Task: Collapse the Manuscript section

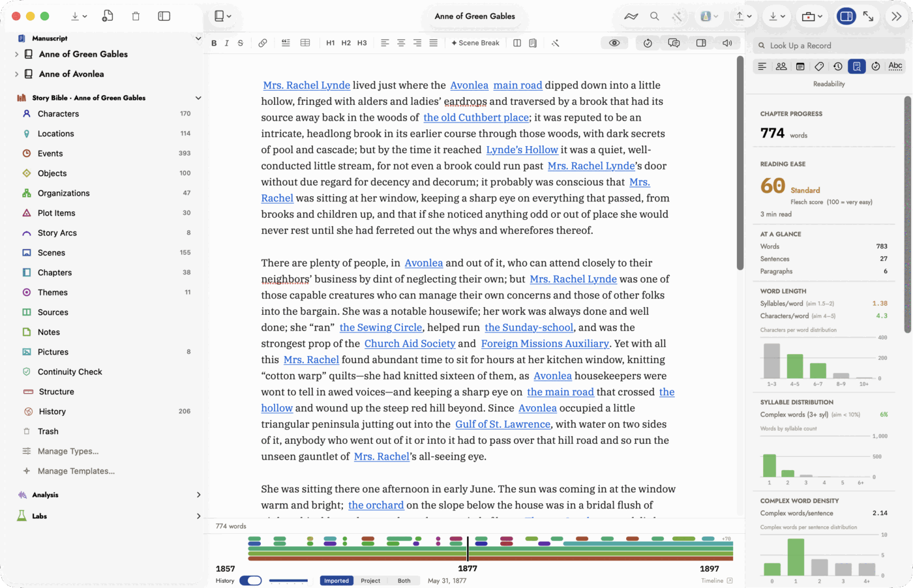Action: (198, 38)
